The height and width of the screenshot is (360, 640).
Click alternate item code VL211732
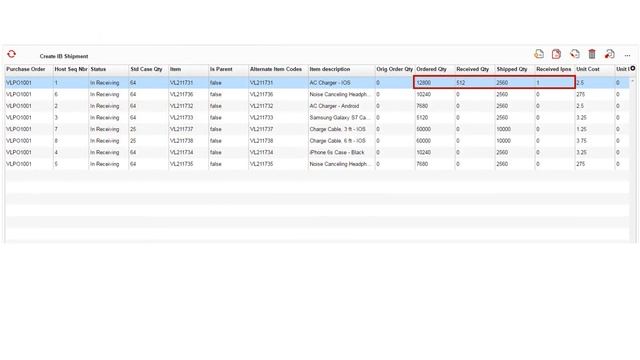pos(261,106)
